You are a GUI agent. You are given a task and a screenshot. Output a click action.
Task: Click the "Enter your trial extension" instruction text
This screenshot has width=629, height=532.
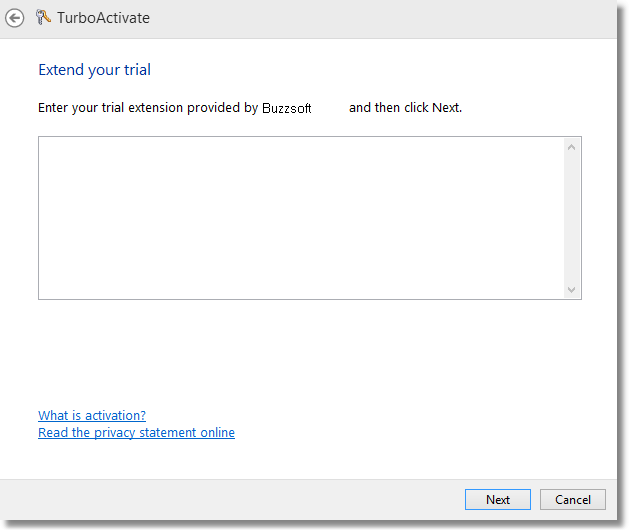148,107
